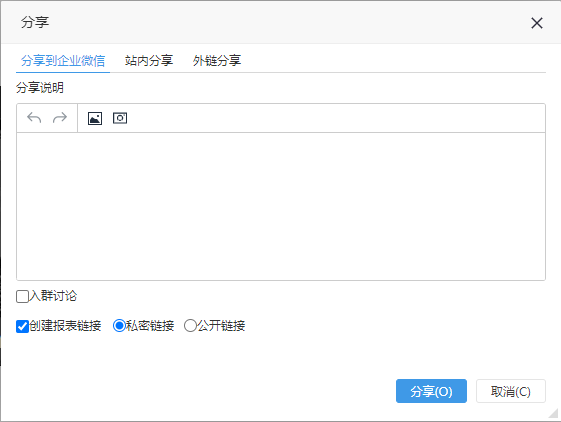The height and width of the screenshot is (422, 561).
Task: Focus the 分享说明 text editing area
Action: 281,207
